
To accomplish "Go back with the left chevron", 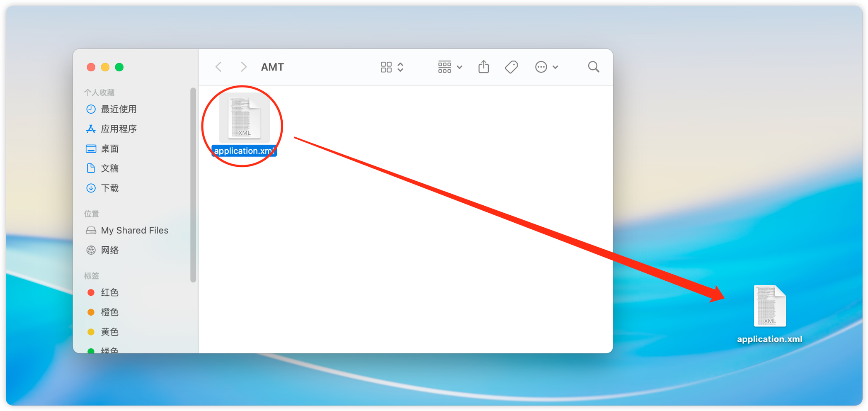I will tap(219, 67).
